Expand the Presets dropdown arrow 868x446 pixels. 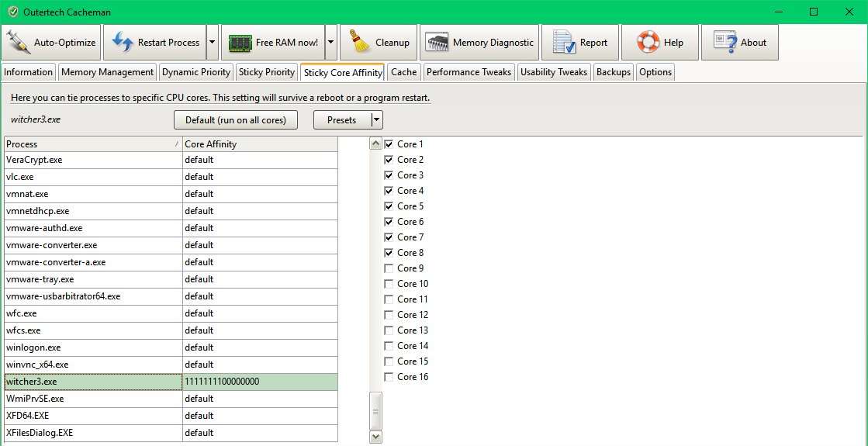(x=376, y=119)
